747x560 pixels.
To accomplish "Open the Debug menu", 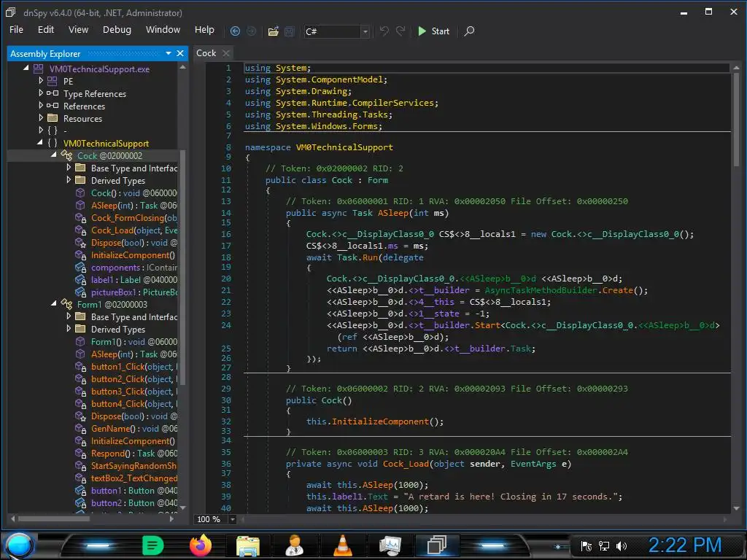I will tap(117, 30).
